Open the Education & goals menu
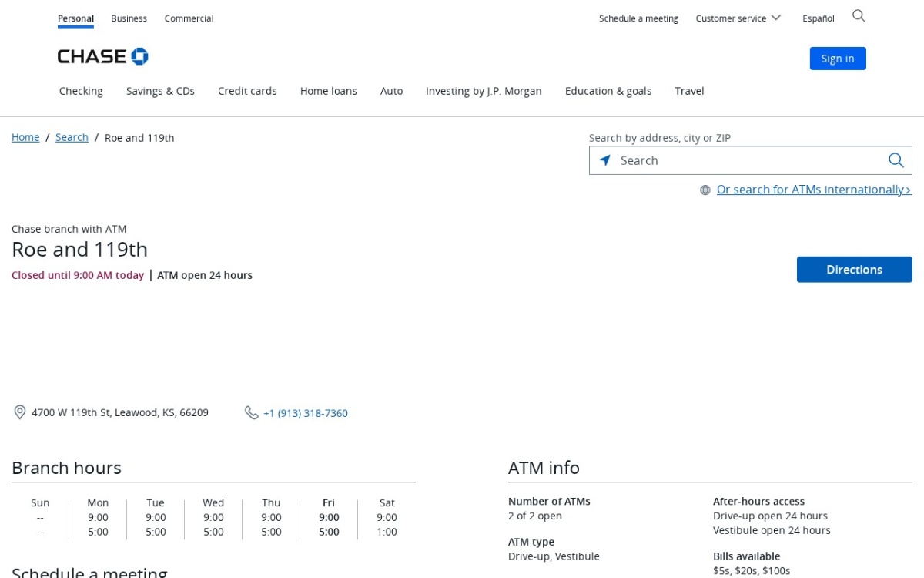Viewport: 924px width, 578px height. [608, 91]
